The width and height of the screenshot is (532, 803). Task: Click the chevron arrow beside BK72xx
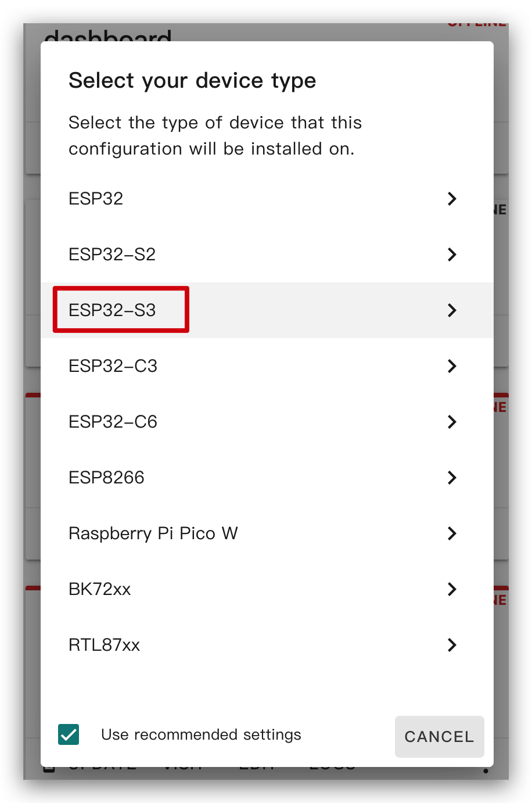click(x=452, y=589)
